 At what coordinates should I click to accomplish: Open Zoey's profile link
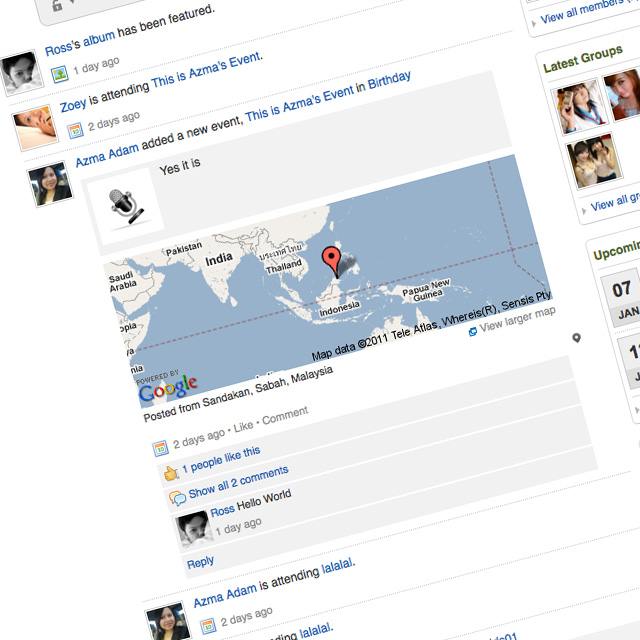tap(73, 104)
